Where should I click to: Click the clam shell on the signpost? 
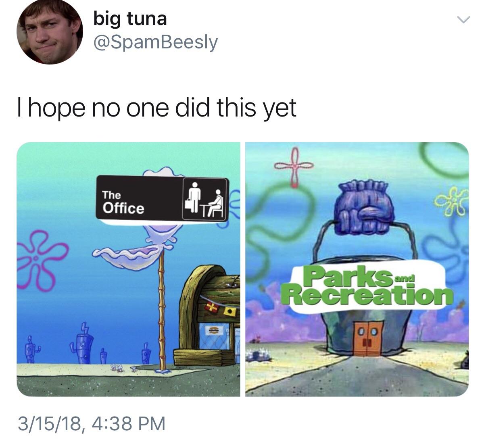tap(133, 256)
